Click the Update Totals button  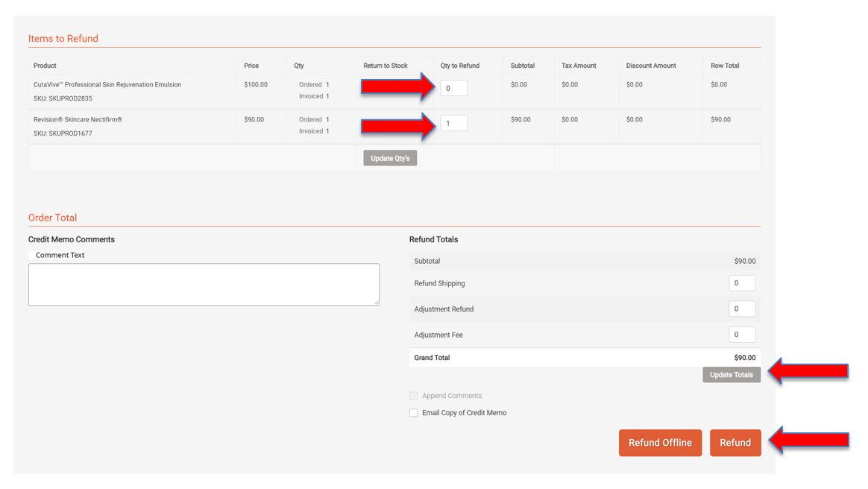731,374
